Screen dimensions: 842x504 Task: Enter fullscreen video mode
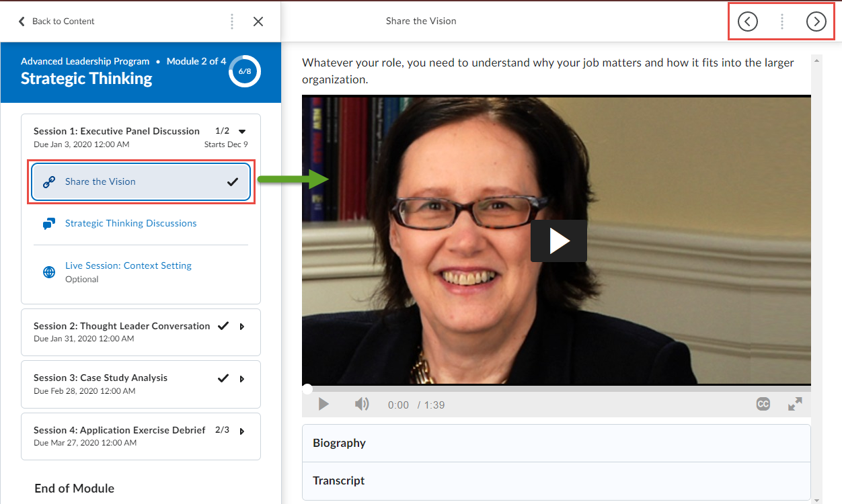tap(795, 404)
